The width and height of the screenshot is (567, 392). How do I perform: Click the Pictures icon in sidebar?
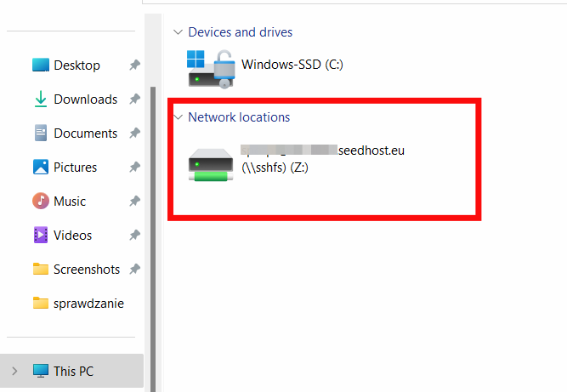tap(41, 168)
